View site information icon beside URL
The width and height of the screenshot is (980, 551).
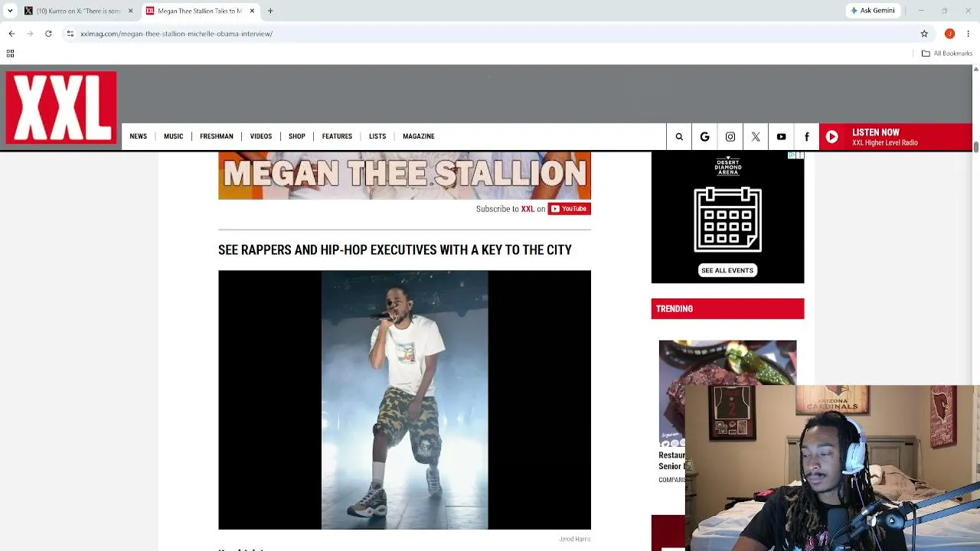click(x=70, y=34)
